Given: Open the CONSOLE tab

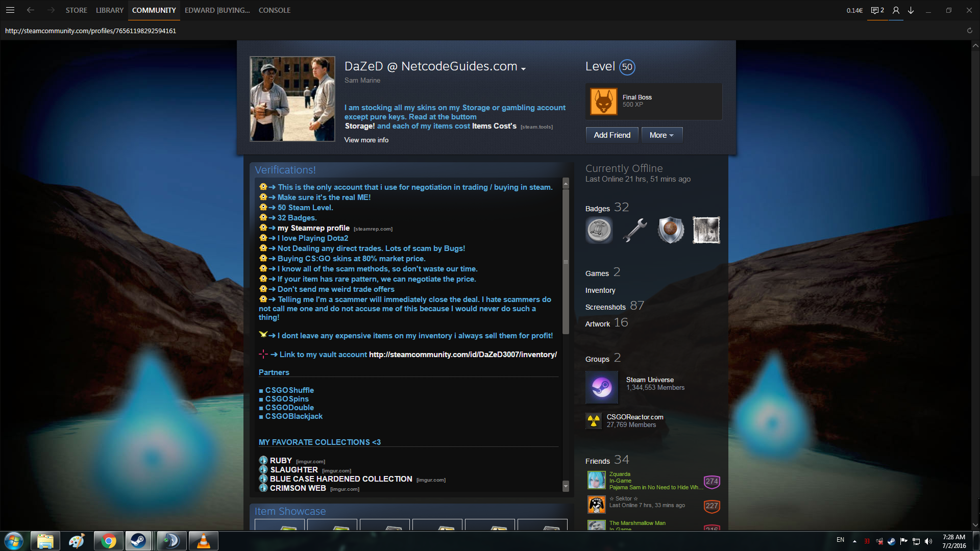Looking at the screenshot, I should (274, 10).
